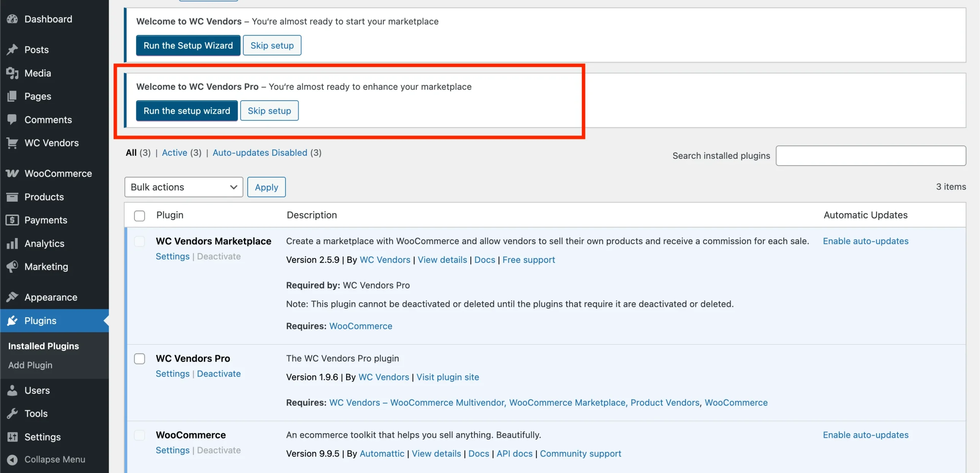Screen dimensions: 980x473
Task: Filter by Auto-updates Disabled
Action: (260, 153)
